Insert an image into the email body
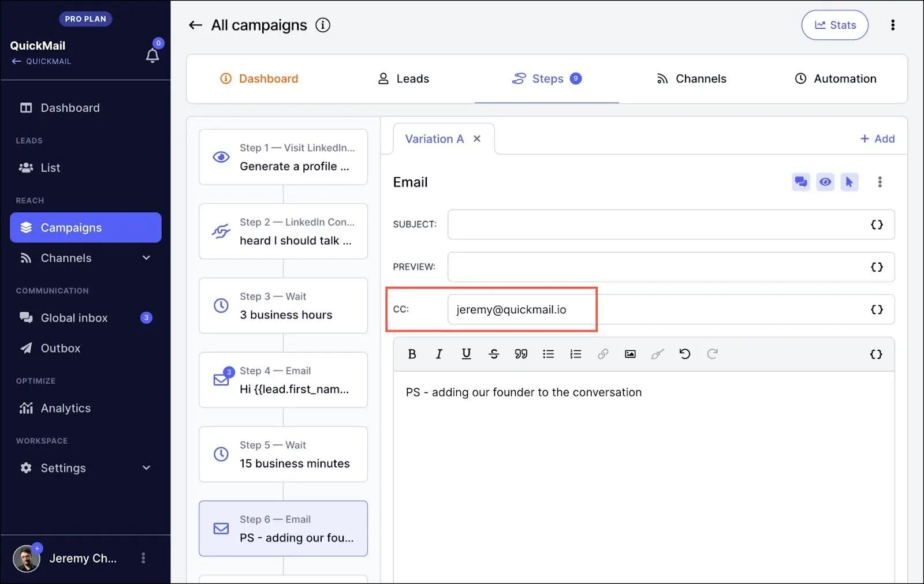 click(x=630, y=354)
